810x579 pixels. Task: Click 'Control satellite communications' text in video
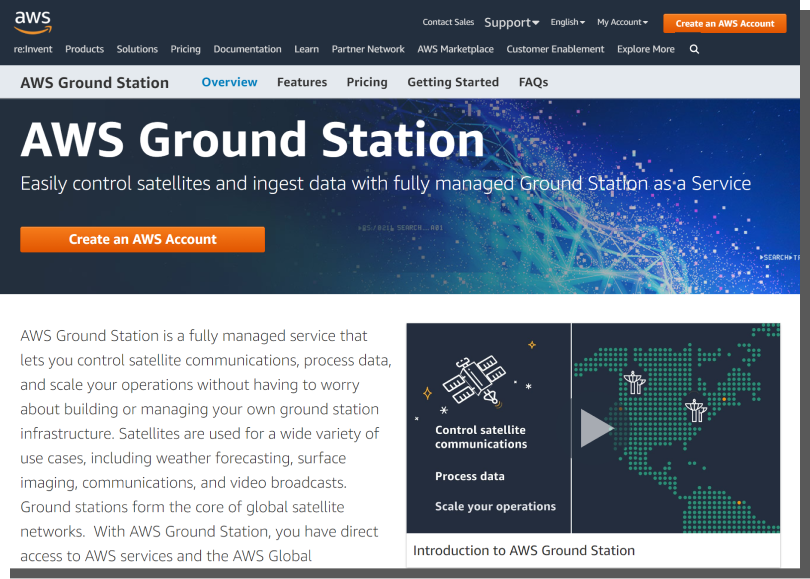tap(481, 437)
